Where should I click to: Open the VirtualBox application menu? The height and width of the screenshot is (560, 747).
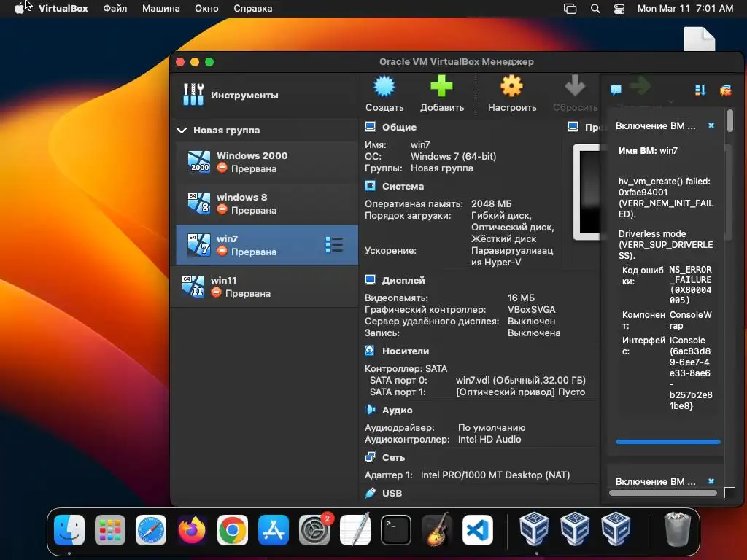point(63,9)
